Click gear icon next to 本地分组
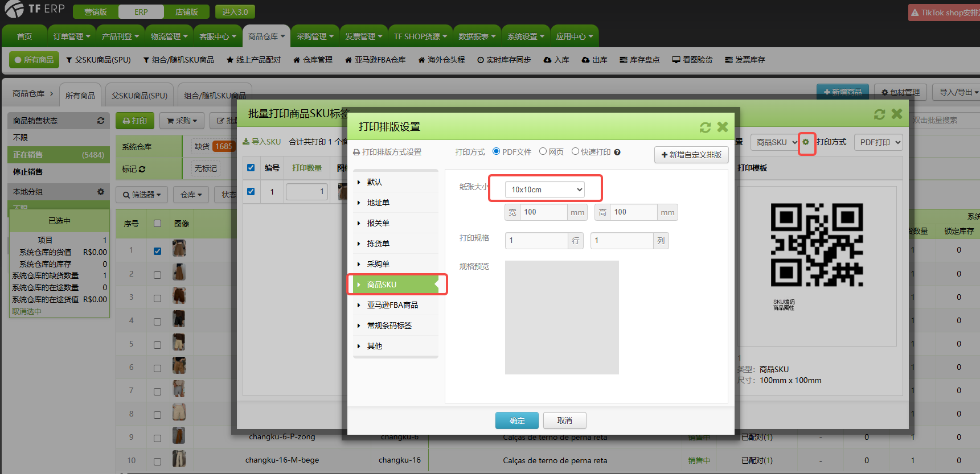This screenshot has width=980, height=474. tap(101, 192)
